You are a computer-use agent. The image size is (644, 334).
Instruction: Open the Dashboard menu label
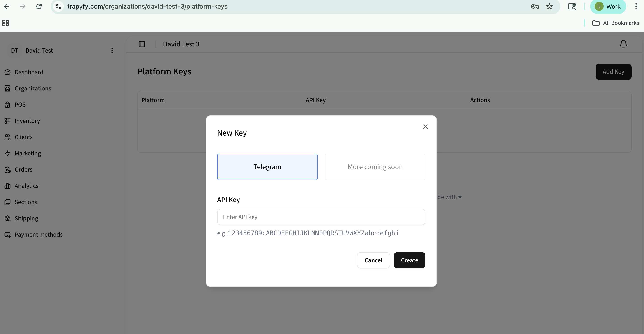[x=29, y=72]
